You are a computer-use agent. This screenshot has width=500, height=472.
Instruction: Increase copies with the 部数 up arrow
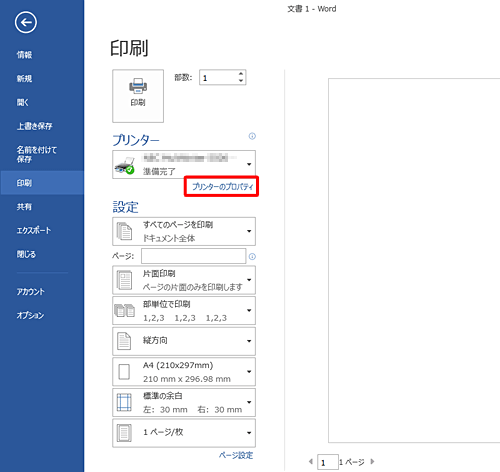click(241, 74)
